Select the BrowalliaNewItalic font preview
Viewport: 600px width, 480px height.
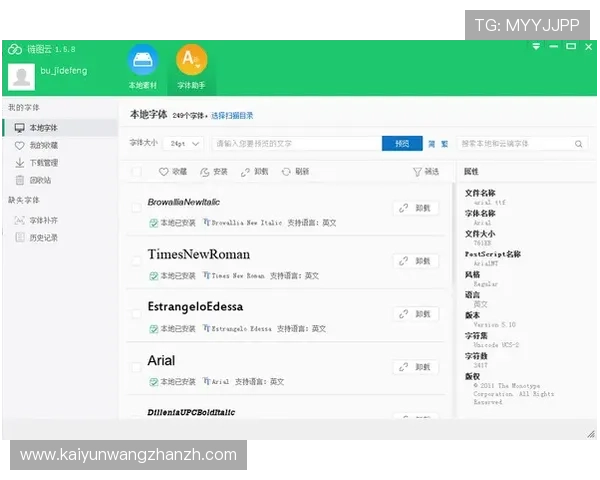point(184,202)
